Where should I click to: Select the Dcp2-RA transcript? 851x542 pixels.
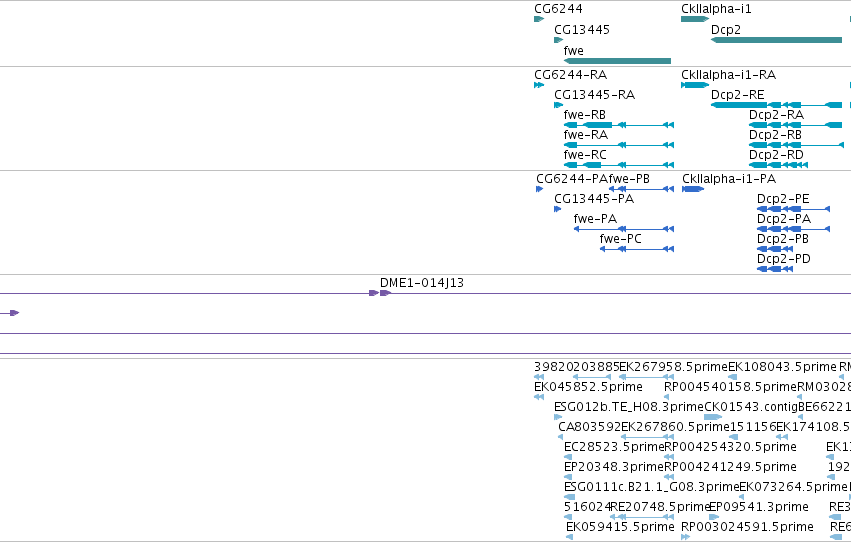795,125
